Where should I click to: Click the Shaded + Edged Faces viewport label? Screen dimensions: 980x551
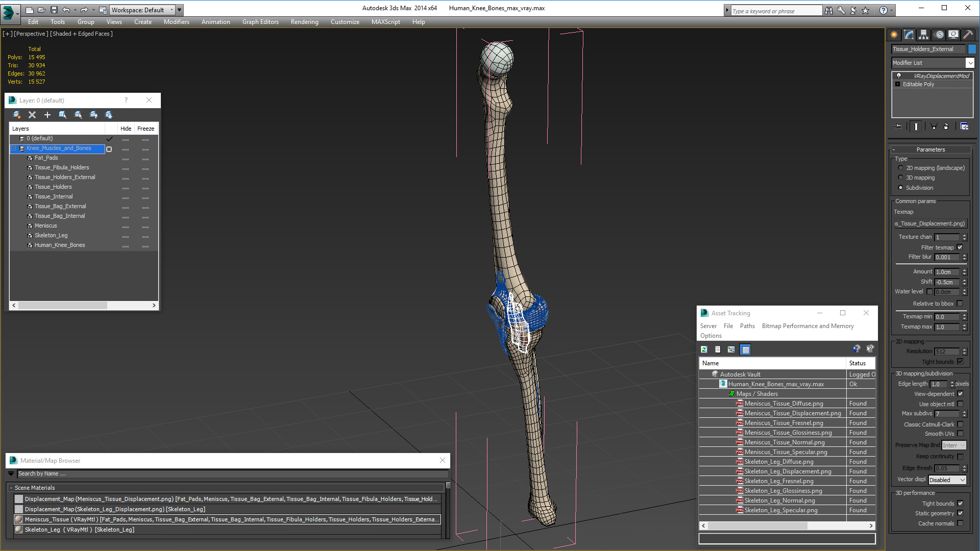coord(82,34)
